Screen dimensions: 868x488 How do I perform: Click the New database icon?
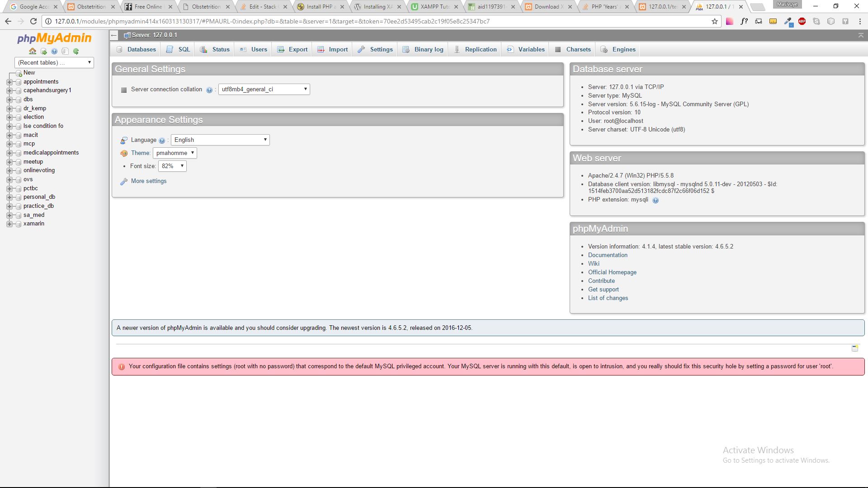pos(19,73)
